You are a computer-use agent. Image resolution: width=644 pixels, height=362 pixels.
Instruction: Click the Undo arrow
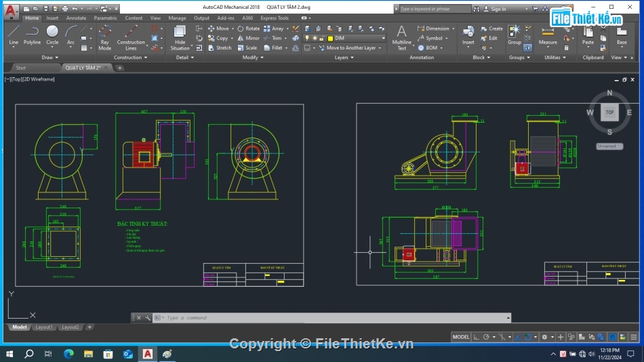(x=75, y=9)
